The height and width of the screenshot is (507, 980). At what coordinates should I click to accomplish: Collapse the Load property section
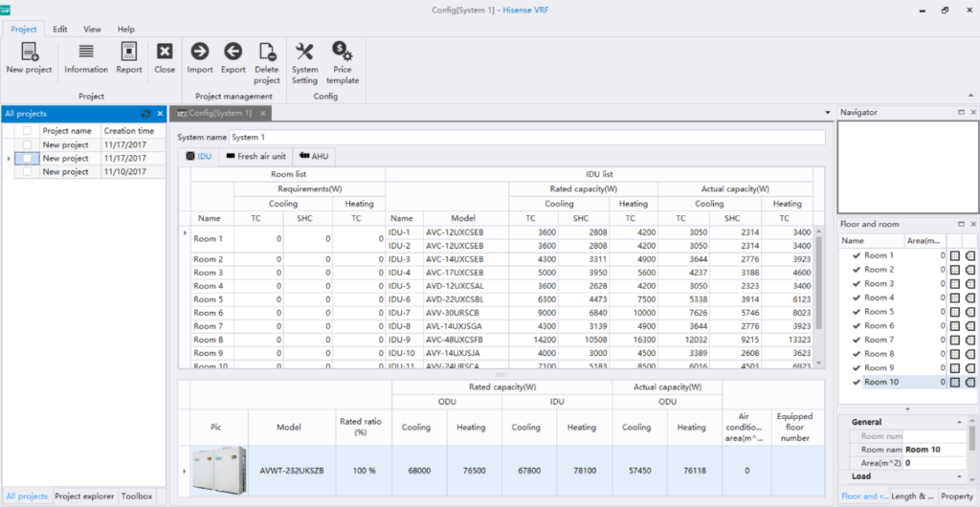click(959, 476)
